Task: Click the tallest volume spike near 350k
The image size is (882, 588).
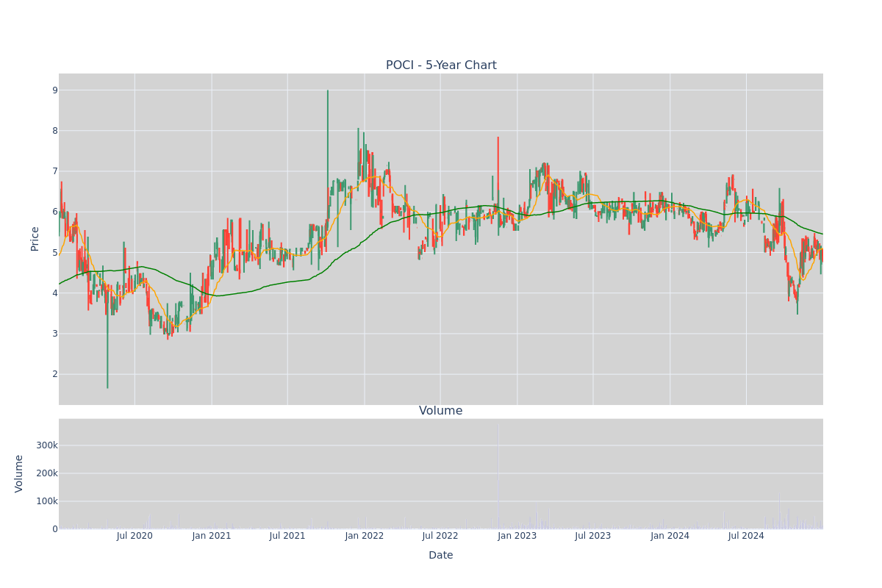Action: (498, 476)
